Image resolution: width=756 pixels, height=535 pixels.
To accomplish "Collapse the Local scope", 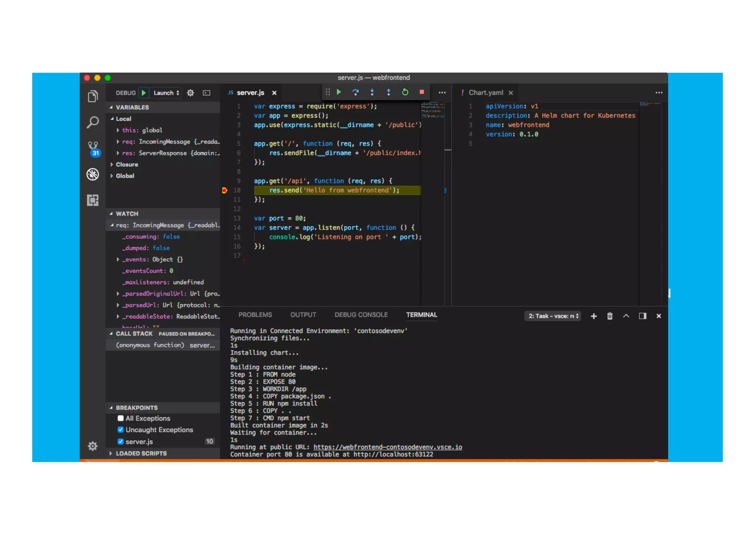I will click(x=112, y=119).
